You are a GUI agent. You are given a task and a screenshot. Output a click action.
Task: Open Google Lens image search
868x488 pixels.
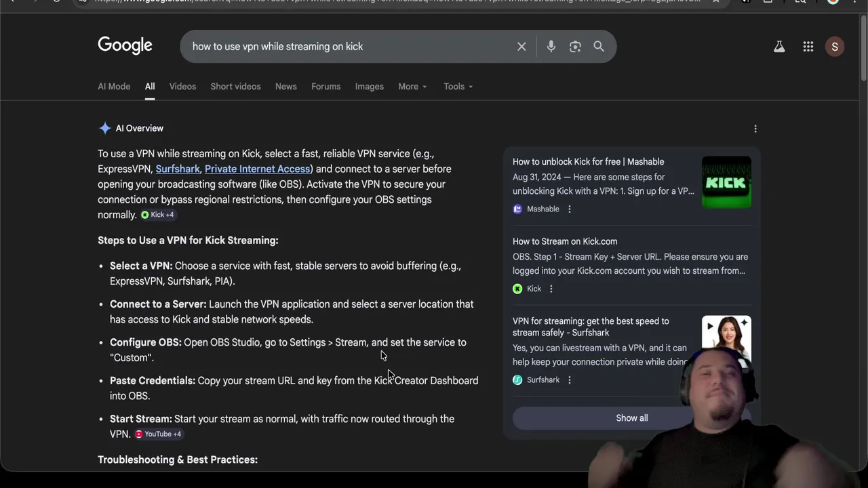[x=575, y=47]
